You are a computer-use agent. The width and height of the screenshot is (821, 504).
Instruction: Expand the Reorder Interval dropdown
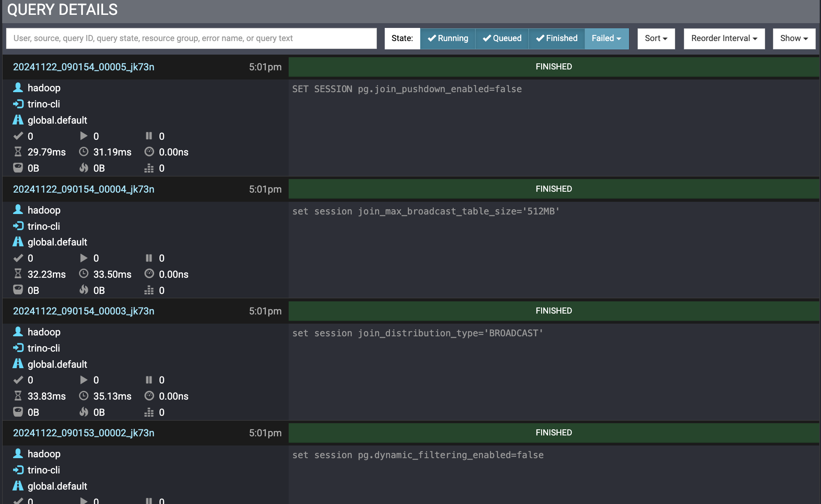724,38
